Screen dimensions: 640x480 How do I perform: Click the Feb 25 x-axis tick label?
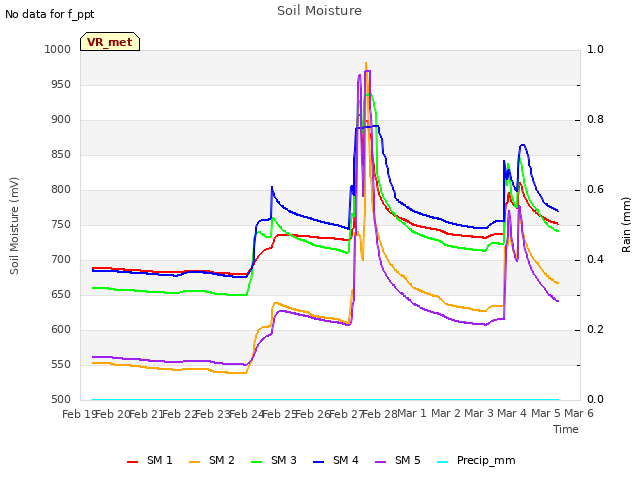pos(279,414)
